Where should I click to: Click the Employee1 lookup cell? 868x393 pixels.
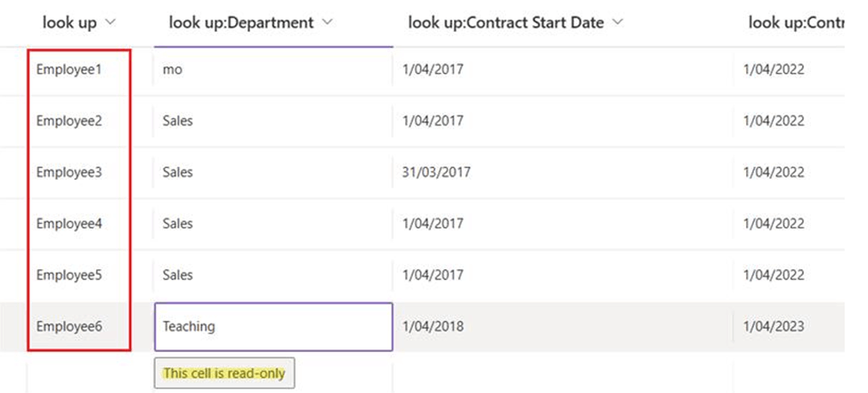pyautogui.click(x=69, y=69)
